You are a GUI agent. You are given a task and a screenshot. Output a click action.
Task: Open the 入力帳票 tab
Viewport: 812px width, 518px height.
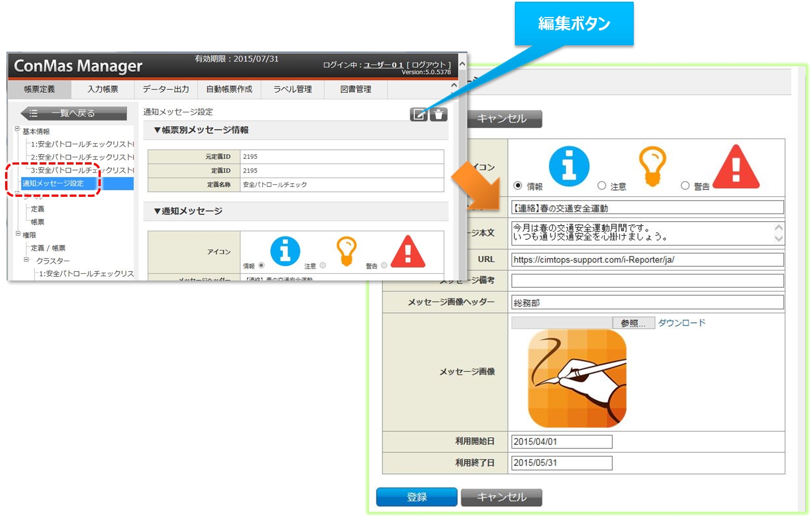click(x=103, y=89)
